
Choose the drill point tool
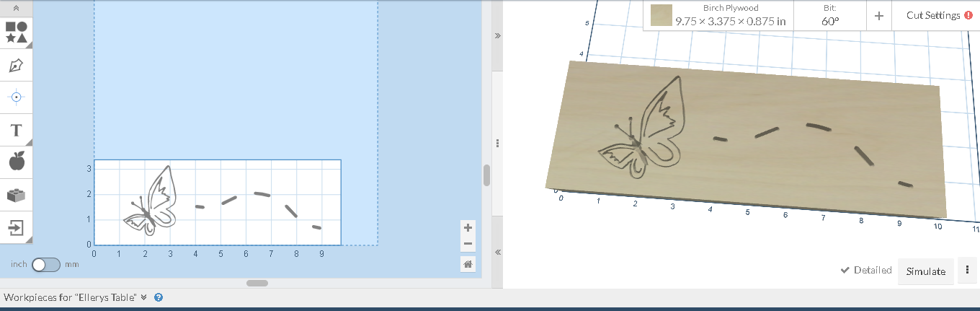pos(17,97)
